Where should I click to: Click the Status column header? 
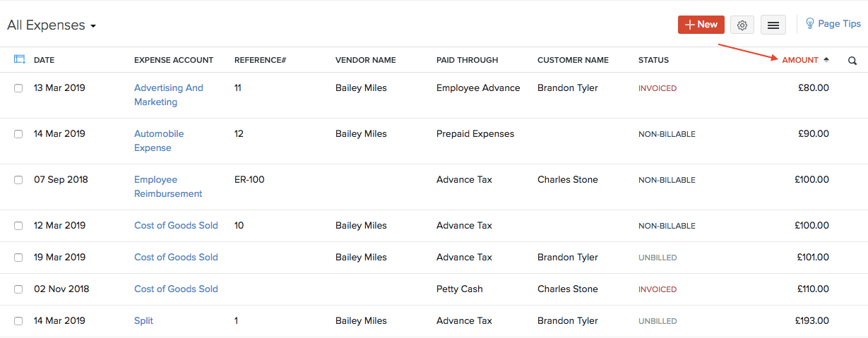pos(653,60)
